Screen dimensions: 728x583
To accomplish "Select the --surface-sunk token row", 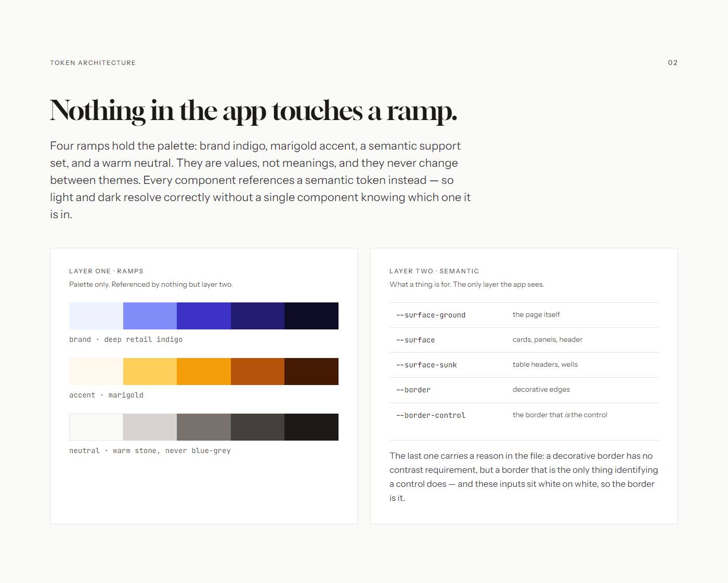I will coord(524,365).
